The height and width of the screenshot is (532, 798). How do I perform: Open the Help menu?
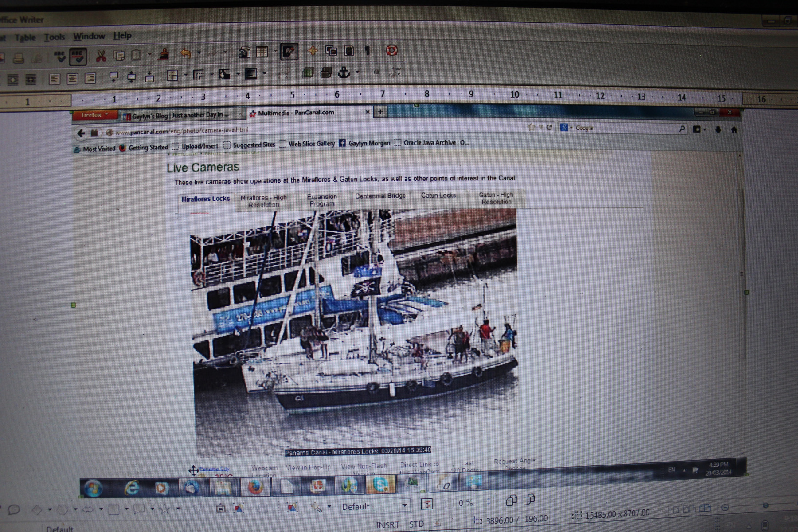pyautogui.click(x=122, y=35)
